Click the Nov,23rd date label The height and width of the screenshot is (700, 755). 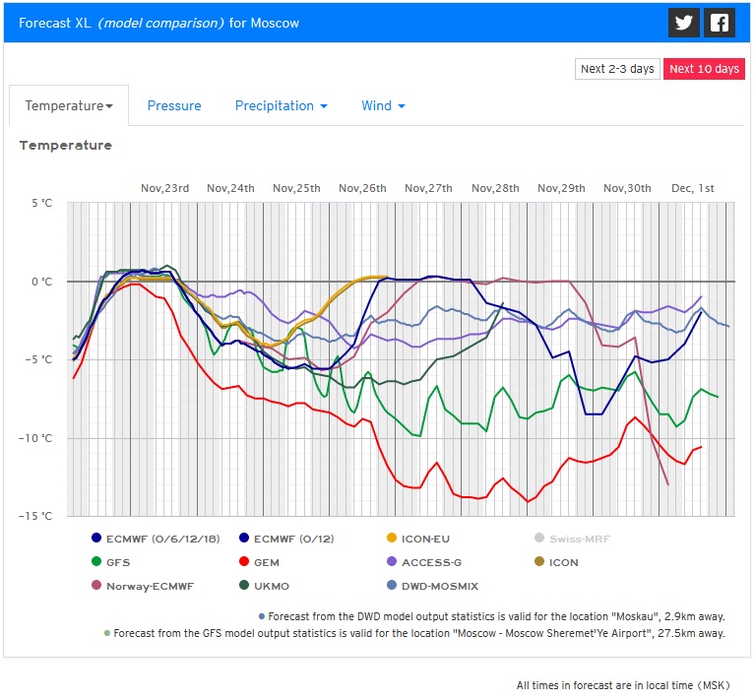(x=164, y=188)
